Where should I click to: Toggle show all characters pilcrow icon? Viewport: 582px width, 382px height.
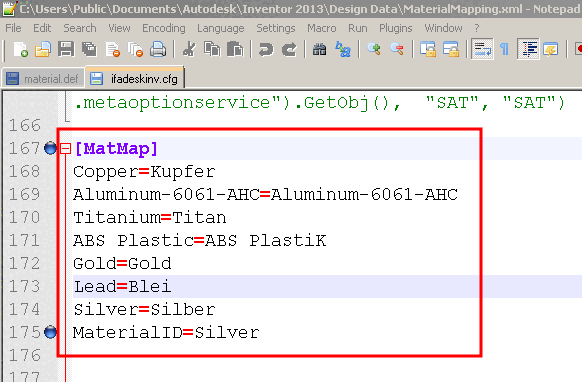click(x=504, y=49)
